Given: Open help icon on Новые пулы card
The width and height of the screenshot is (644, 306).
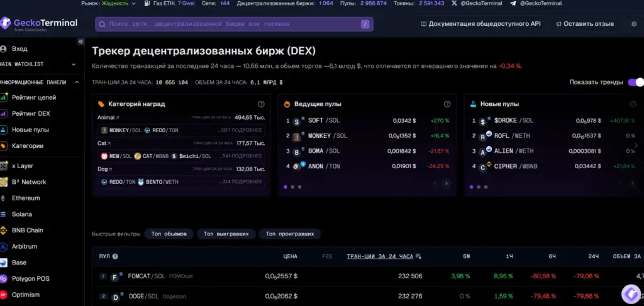Looking at the screenshot, I should 633,104.
